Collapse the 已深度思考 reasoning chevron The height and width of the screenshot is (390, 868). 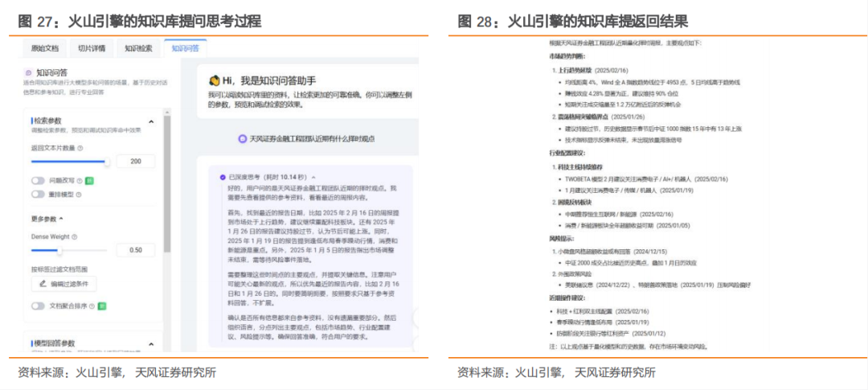[314, 177]
